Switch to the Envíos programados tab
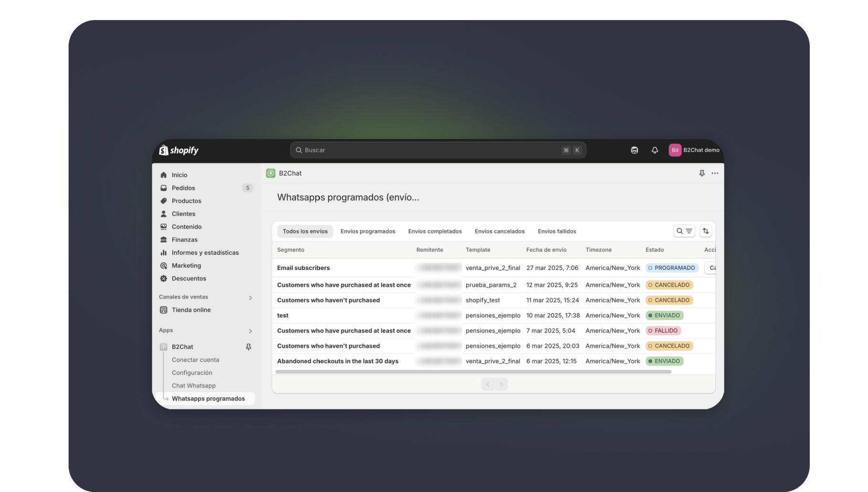This screenshot has width=868, height=492. (368, 231)
